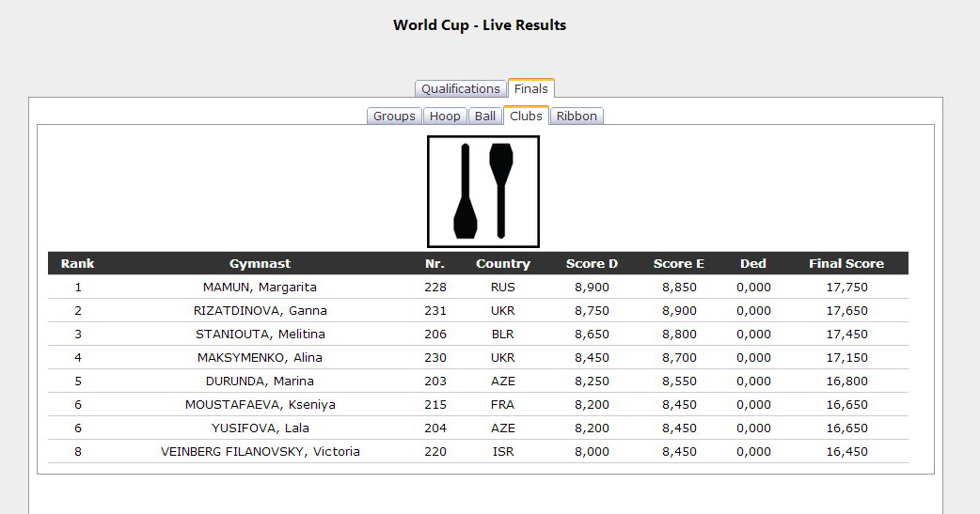Screen dimensions: 980x514
Task: Select the Clubs apparatus tab
Action: coord(526,117)
